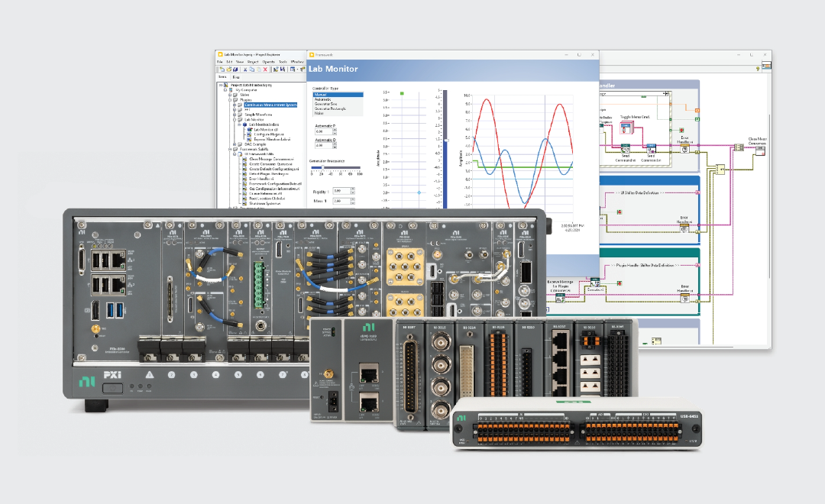Click the Clear Message Consumers node in block diagram
This screenshot has height=504, width=825.
[x=760, y=150]
